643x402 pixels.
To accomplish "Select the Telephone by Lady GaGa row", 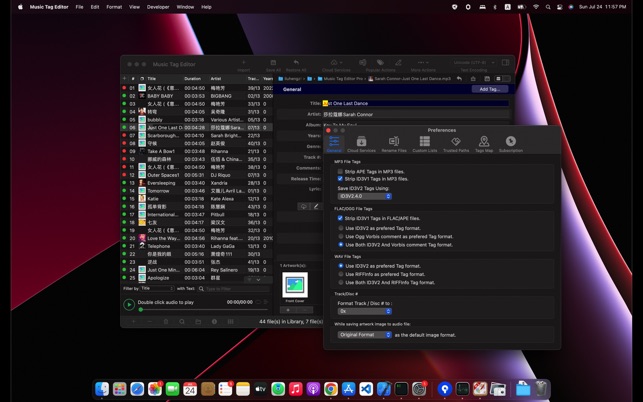I will 198,246.
